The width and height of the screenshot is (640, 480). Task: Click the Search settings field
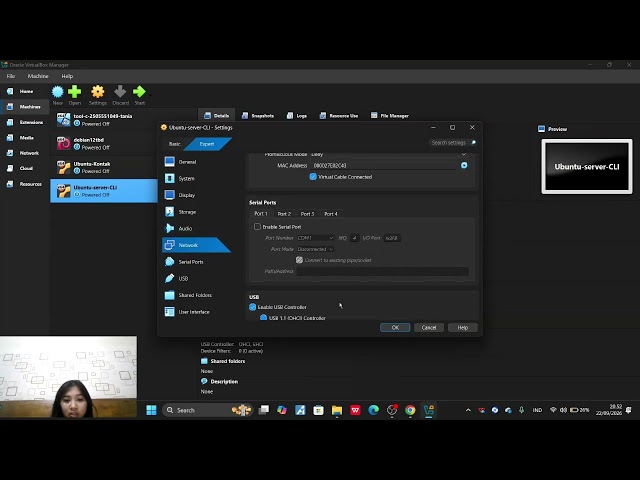449,142
